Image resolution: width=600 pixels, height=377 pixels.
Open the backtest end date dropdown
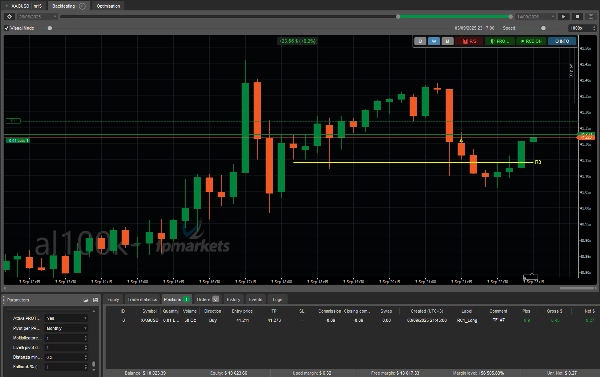535,16
